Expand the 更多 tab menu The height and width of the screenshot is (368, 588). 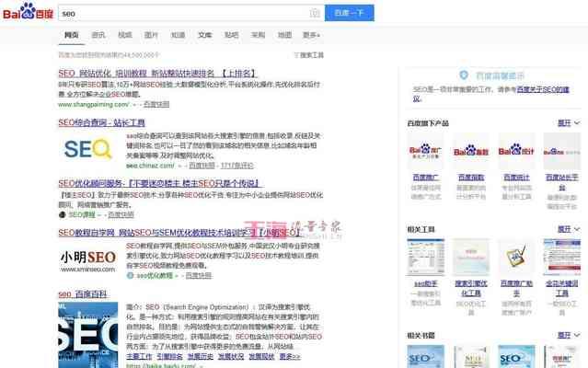(x=311, y=35)
